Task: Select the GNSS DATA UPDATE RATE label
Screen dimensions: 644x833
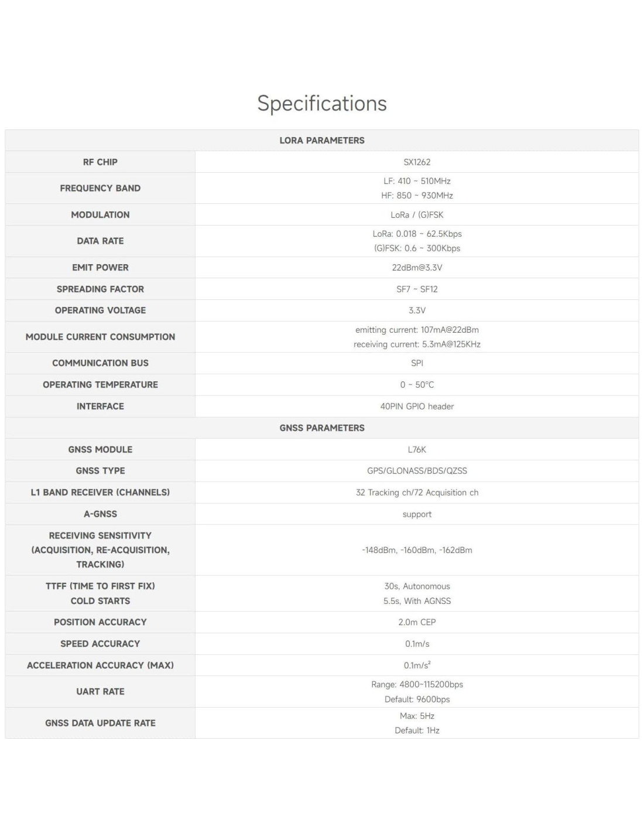Action: point(100,723)
